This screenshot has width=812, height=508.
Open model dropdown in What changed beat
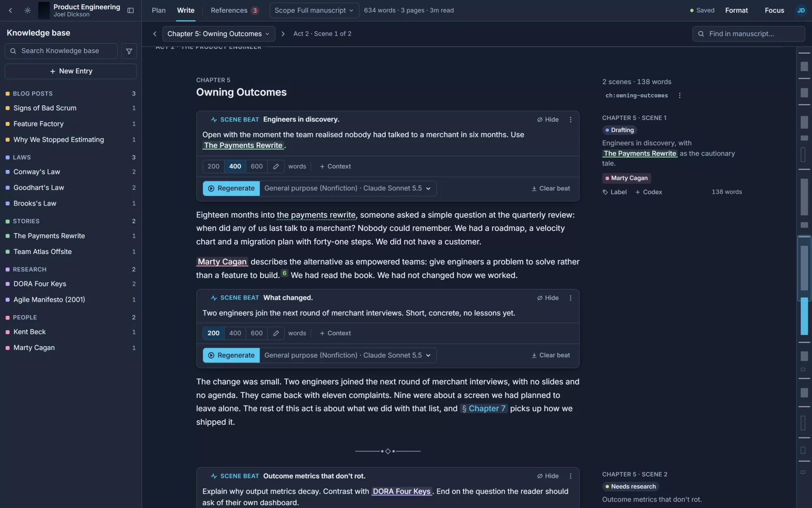pyautogui.click(x=348, y=355)
